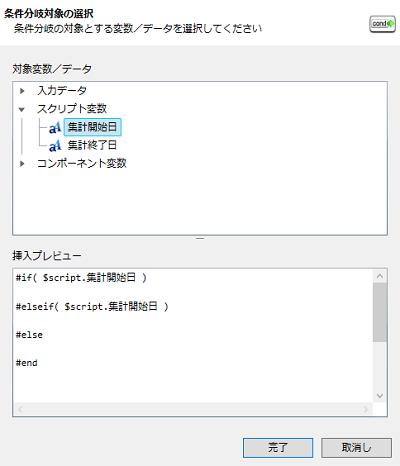Select the 集計開始日 variable

click(x=92, y=127)
